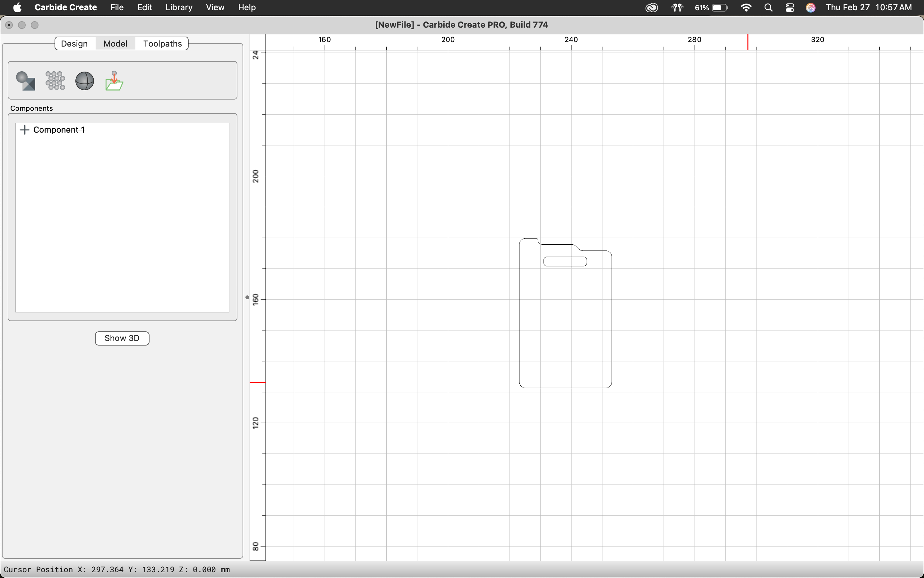Open the File menu
Screen dimensions: 924x578
tap(117, 7)
